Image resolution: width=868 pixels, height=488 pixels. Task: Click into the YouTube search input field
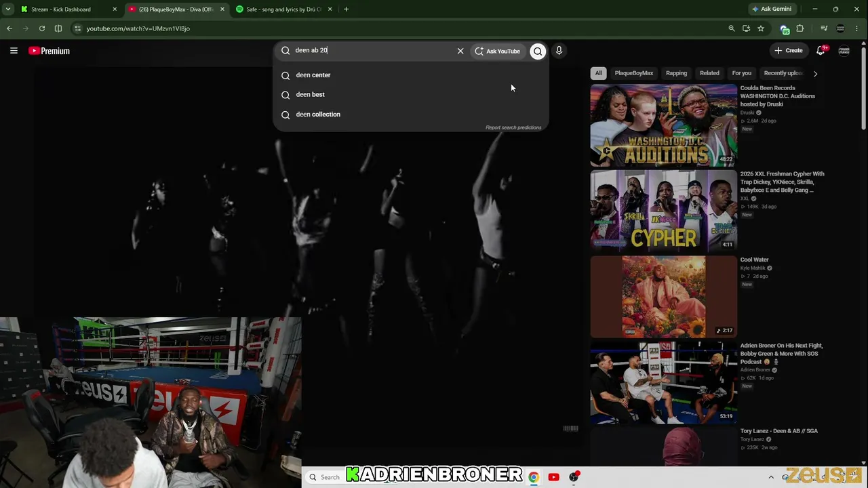pos(373,50)
